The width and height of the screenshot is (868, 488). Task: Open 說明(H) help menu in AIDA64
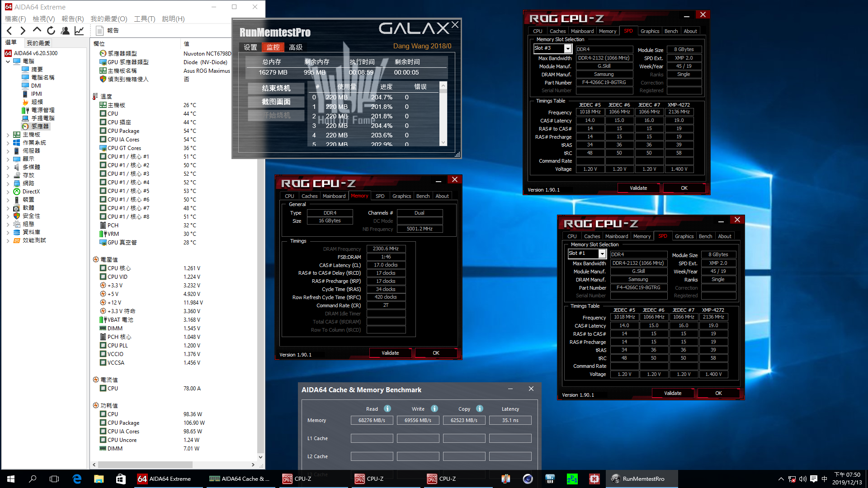pos(173,19)
